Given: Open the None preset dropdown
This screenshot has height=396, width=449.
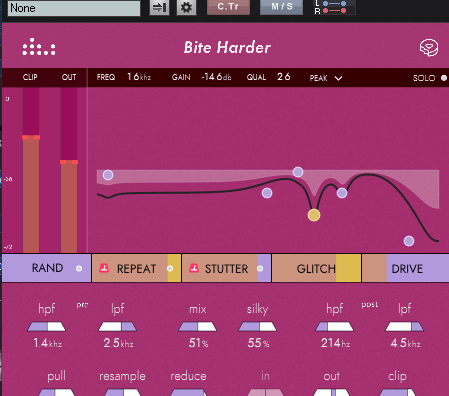Looking at the screenshot, I should (74, 8).
